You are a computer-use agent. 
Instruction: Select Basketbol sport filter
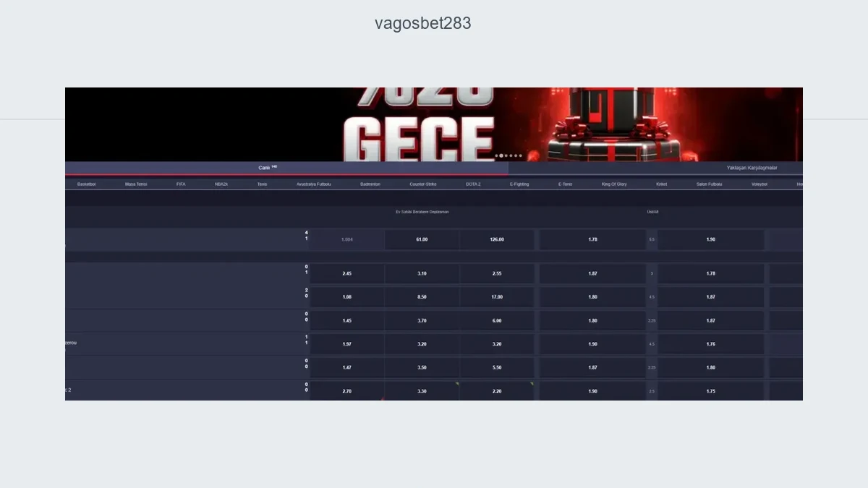(x=87, y=184)
